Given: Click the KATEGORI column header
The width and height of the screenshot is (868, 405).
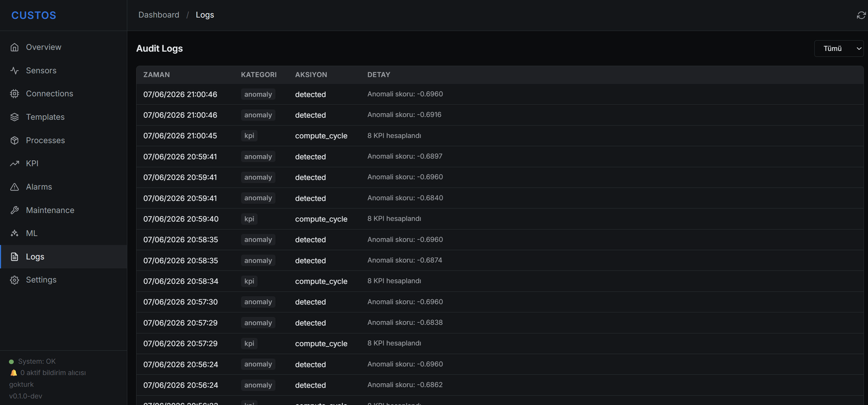Looking at the screenshot, I should pos(259,75).
